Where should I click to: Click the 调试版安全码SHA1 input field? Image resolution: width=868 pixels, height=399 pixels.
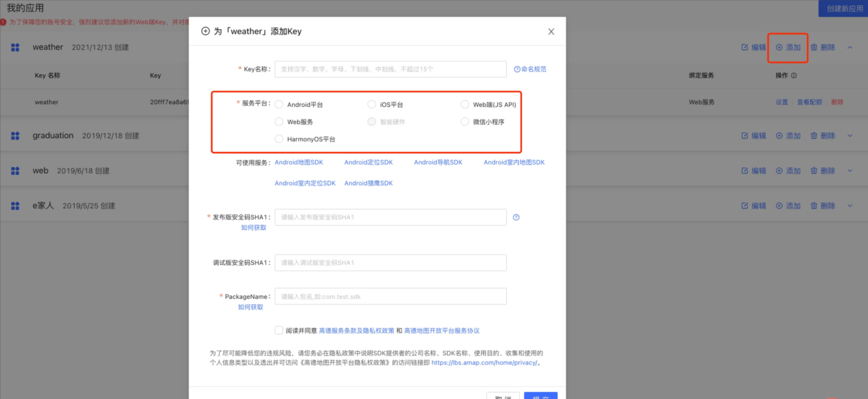(x=390, y=263)
